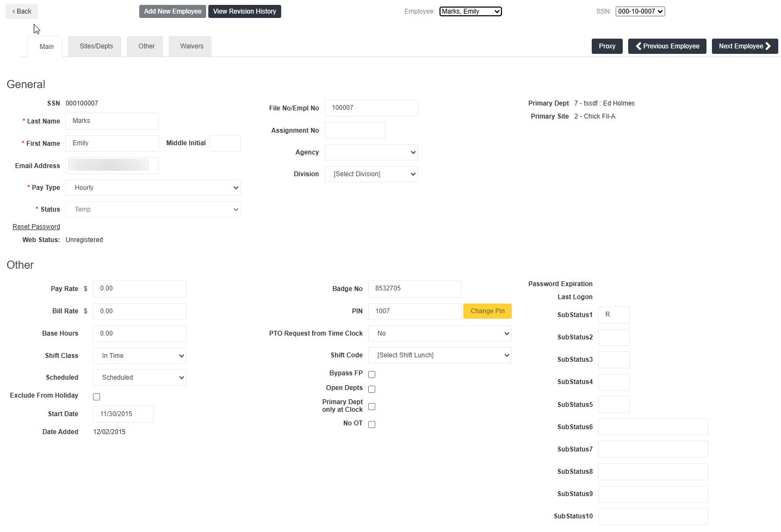This screenshot has height=532, width=781.
Task: Switch to the Other tab
Action: pos(146,46)
